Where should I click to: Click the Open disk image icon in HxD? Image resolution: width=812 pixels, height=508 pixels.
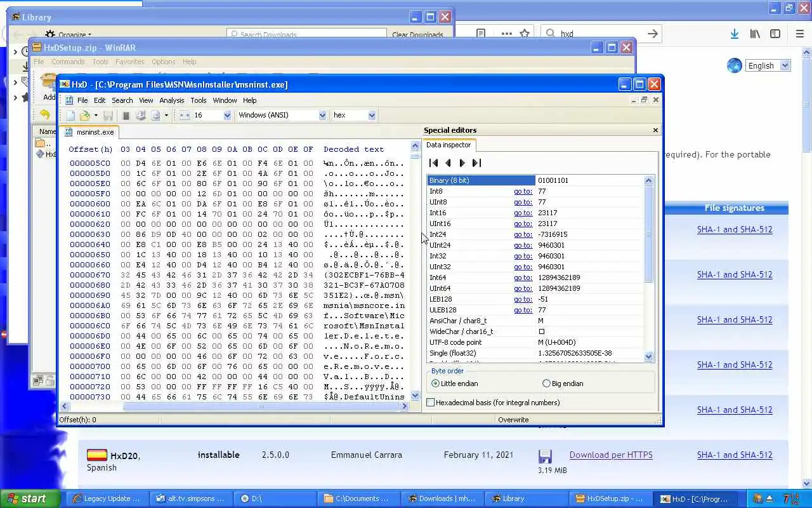pos(155,116)
